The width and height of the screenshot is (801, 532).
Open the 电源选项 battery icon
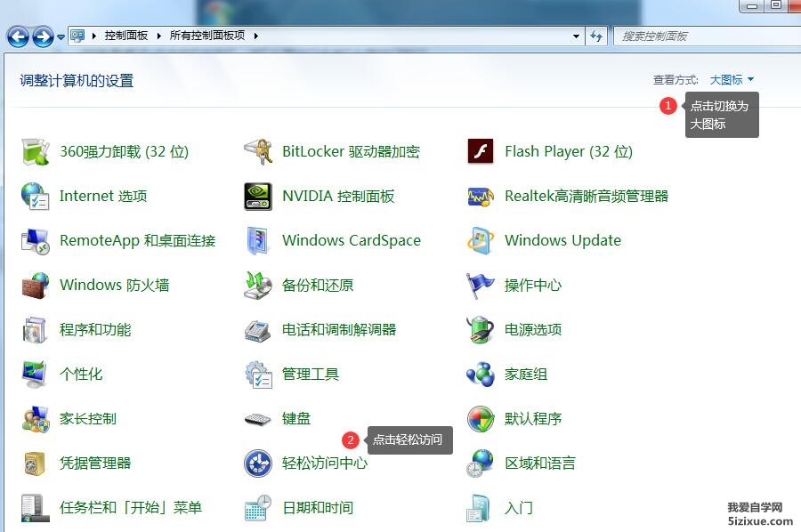pos(481,329)
